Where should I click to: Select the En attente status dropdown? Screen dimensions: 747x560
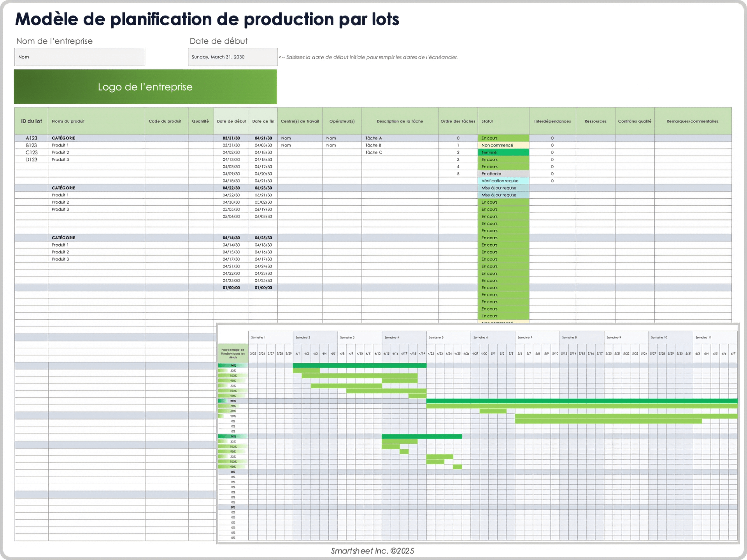coord(503,173)
